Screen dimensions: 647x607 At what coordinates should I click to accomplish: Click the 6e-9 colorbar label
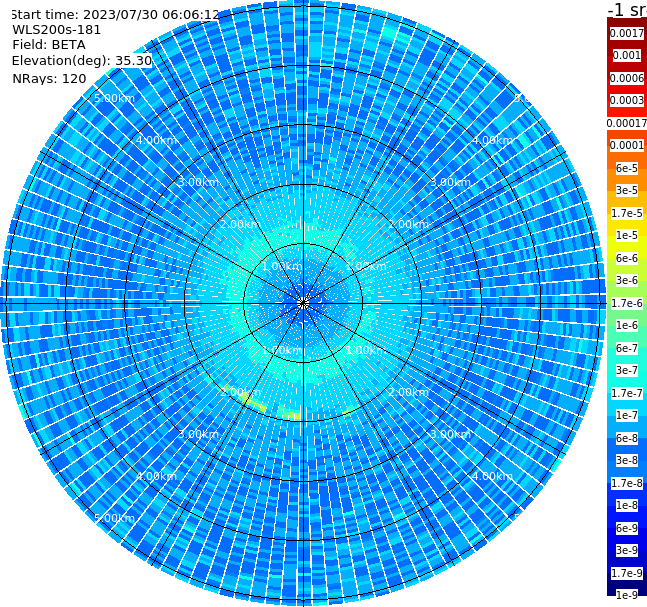(627, 528)
